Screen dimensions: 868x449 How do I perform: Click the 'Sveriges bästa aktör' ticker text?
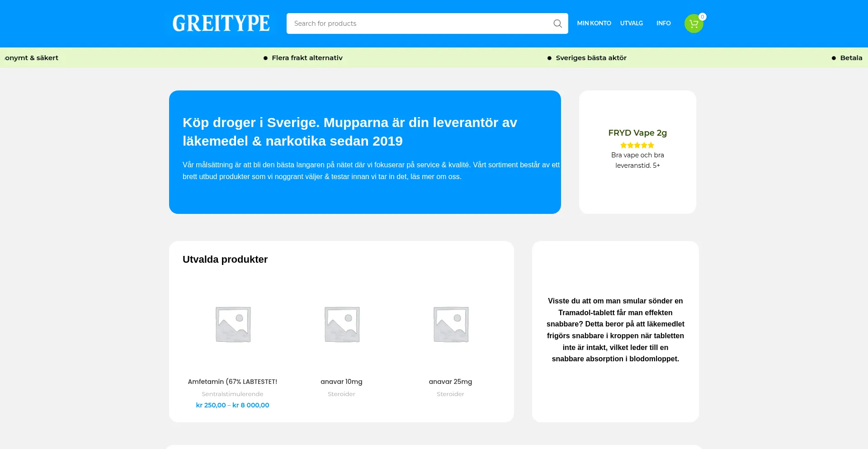click(591, 58)
